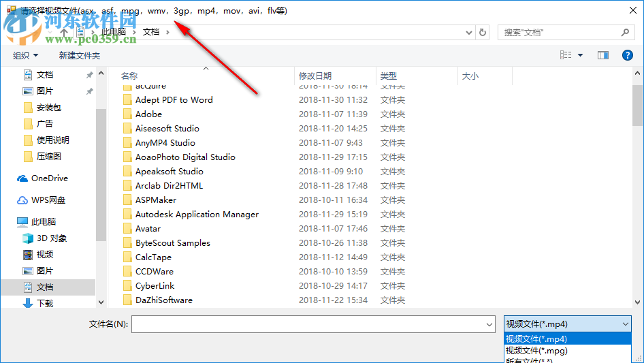Screen dimensions: 644x363
Task: Select the CCDWare folder
Action: click(148, 272)
